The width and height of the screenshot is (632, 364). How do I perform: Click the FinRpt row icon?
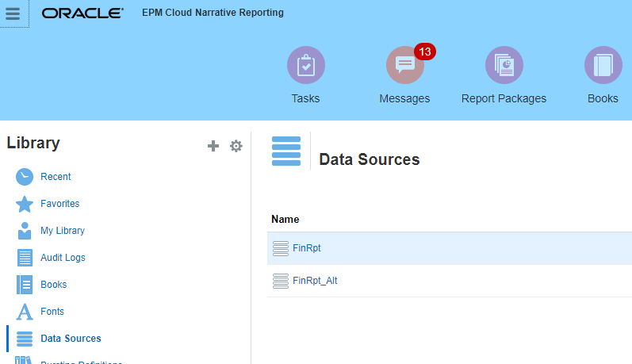point(280,248)
